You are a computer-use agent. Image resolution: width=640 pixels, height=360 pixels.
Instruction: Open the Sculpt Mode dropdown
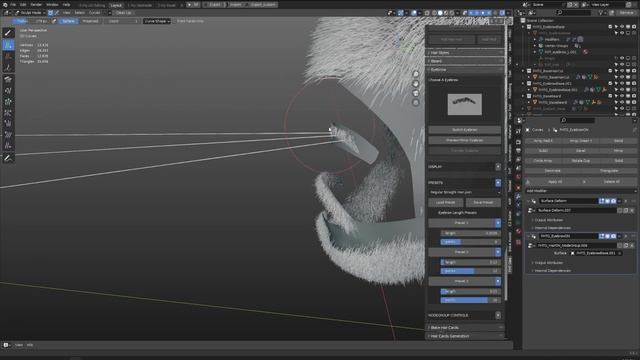pyautogui.click(x=31, y=13)
